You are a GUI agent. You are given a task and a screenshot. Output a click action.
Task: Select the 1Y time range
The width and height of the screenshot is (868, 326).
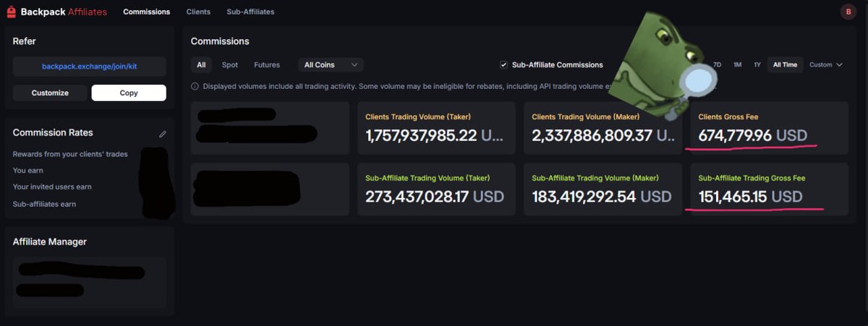757,65
